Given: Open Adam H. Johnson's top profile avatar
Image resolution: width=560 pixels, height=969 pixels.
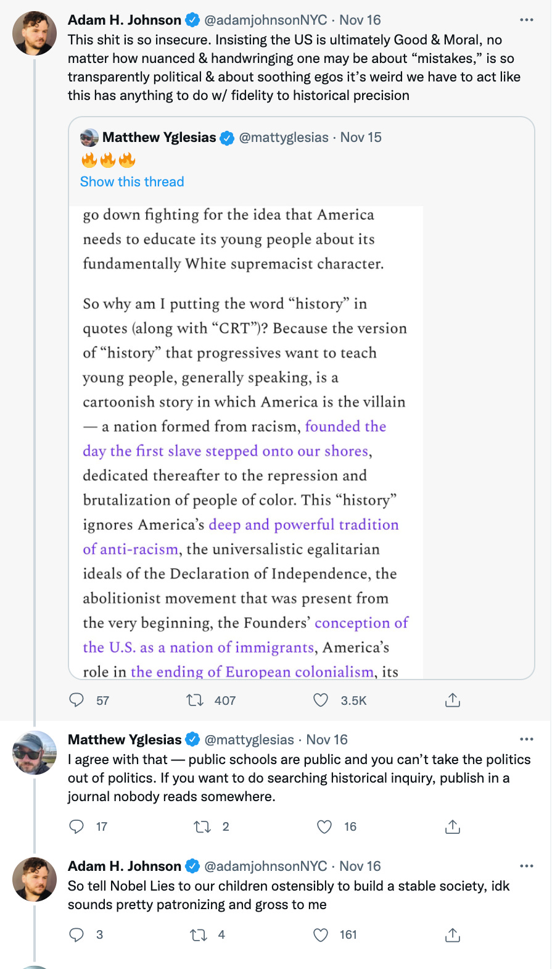Looking at the screenshot, I should (x=35, y=33).
